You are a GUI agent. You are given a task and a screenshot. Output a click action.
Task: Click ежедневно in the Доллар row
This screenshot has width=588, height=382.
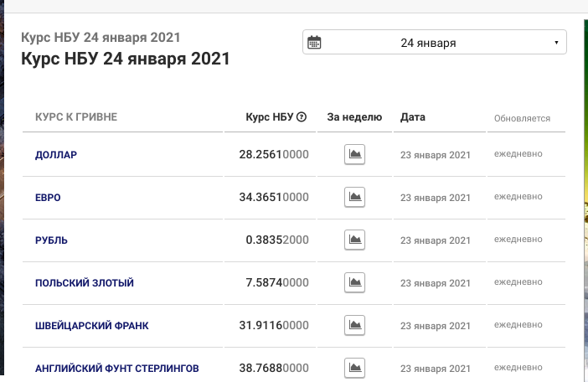coord(518,153)
